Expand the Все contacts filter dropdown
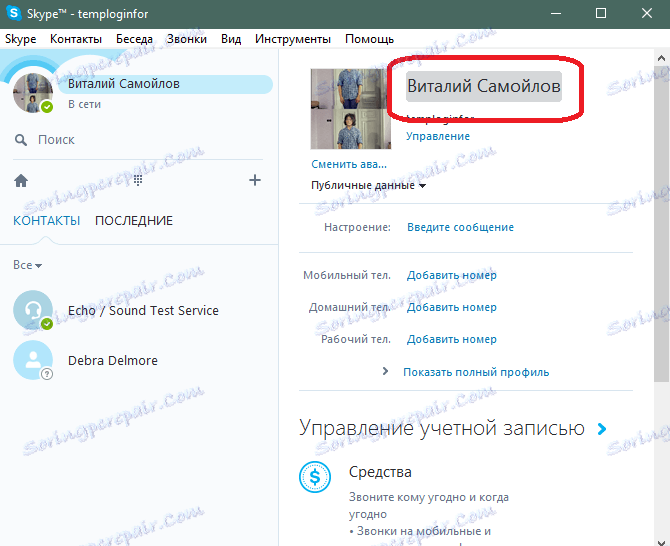Image resolution: width=670 pixels, height=546 pixels. (27, 265)
